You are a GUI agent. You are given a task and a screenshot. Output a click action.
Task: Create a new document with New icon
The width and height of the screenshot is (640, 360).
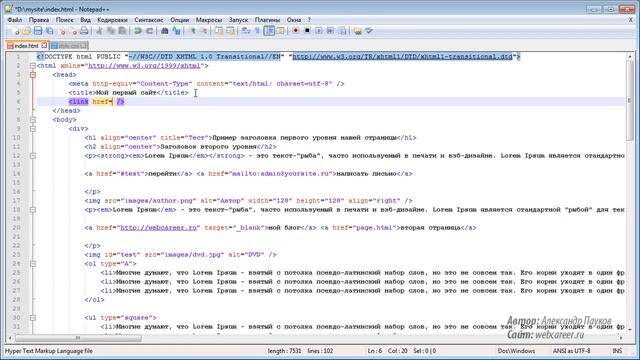(15, 31)
